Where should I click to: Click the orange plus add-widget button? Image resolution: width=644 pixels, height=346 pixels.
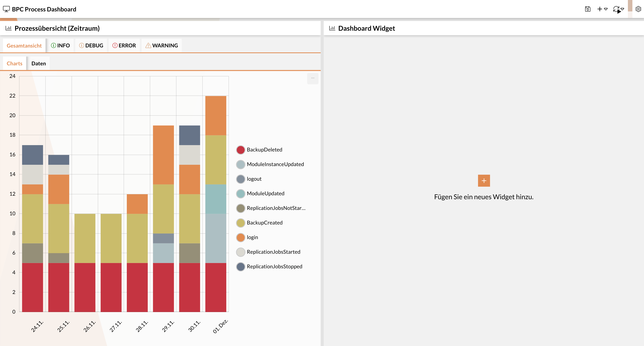pos(484,181)
